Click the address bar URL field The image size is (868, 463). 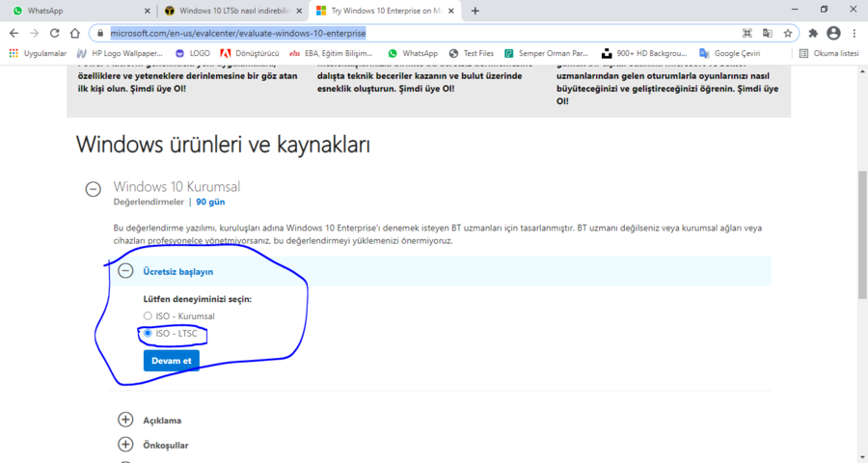coord(386,33)
